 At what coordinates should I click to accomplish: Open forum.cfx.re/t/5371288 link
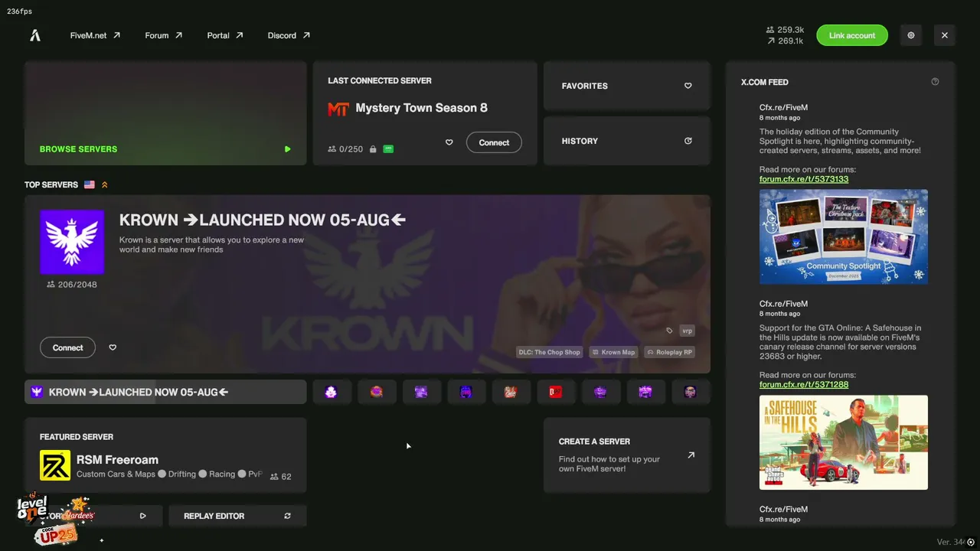tap(804, 384)
